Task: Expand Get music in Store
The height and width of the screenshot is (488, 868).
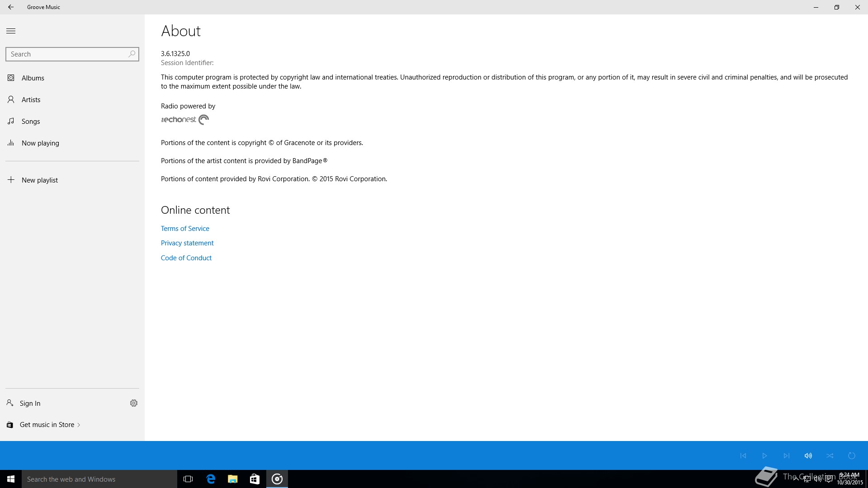Action: (x=47, y=425)
